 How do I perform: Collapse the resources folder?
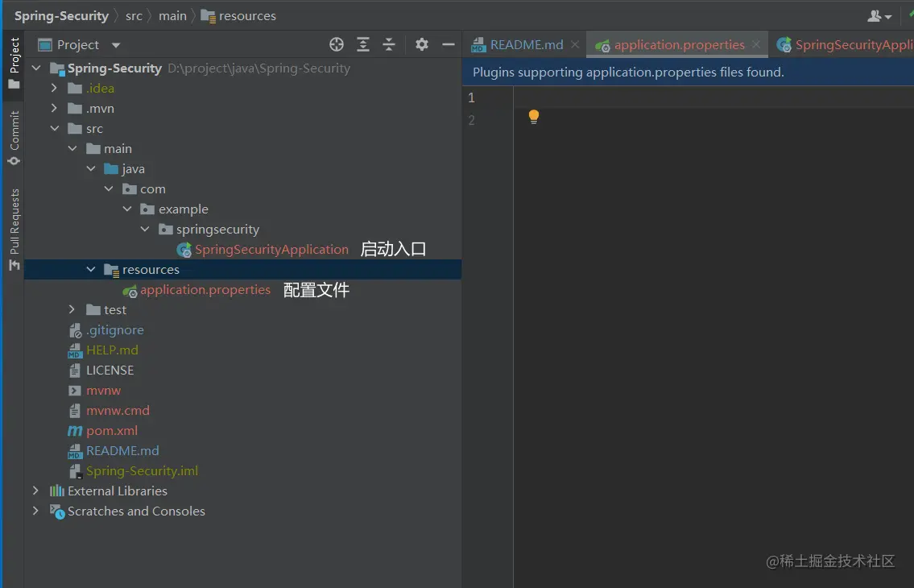point(90,270)
